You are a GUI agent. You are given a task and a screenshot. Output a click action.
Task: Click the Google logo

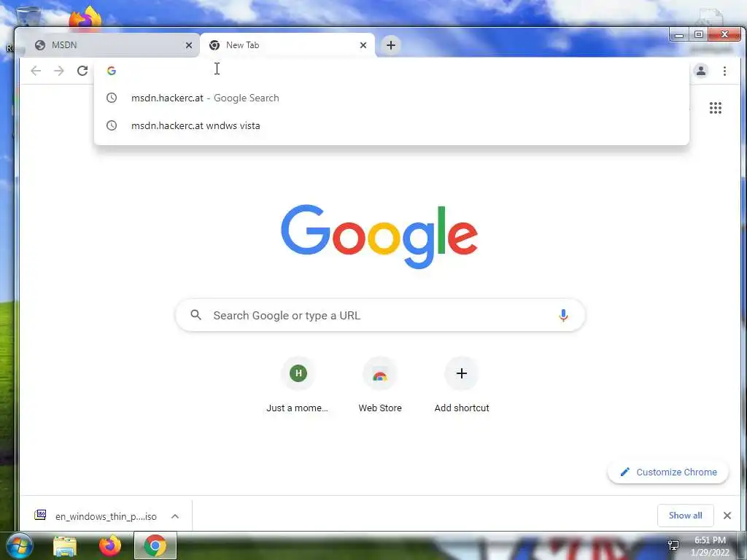click(379, 237)
